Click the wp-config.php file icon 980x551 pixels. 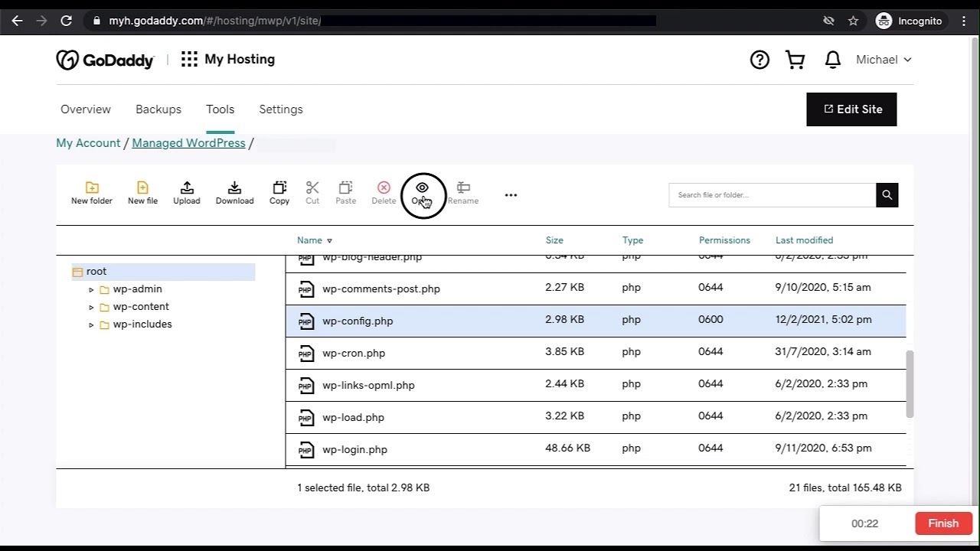(306, 321)
